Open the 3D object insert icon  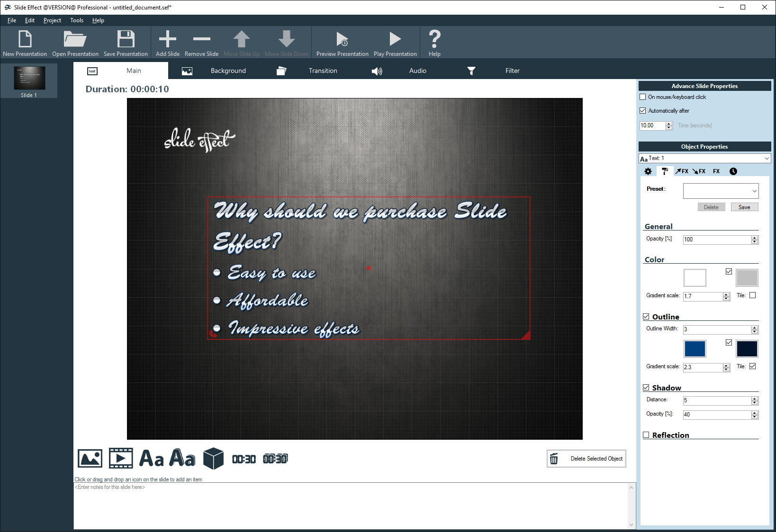213,458
